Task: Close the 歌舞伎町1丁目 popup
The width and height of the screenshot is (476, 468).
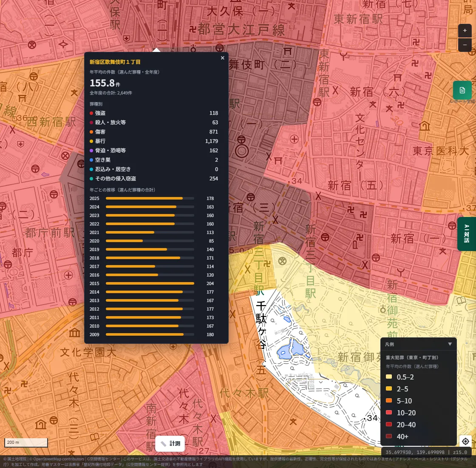Action: 223,58
